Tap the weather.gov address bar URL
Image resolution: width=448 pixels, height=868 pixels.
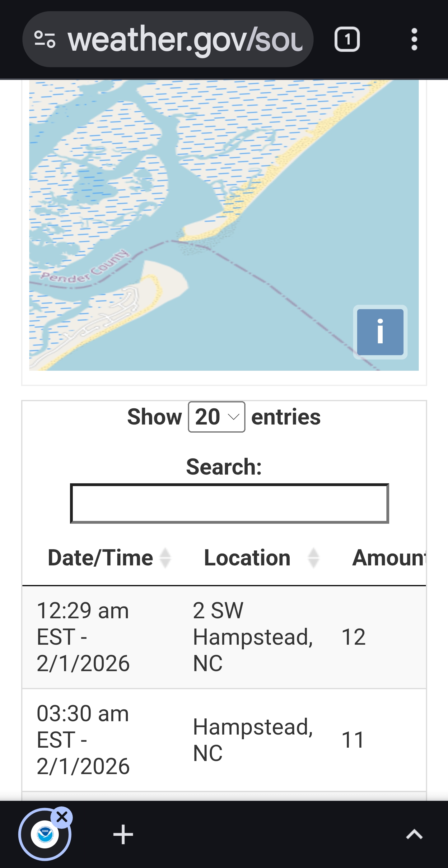tap(185, 39)
